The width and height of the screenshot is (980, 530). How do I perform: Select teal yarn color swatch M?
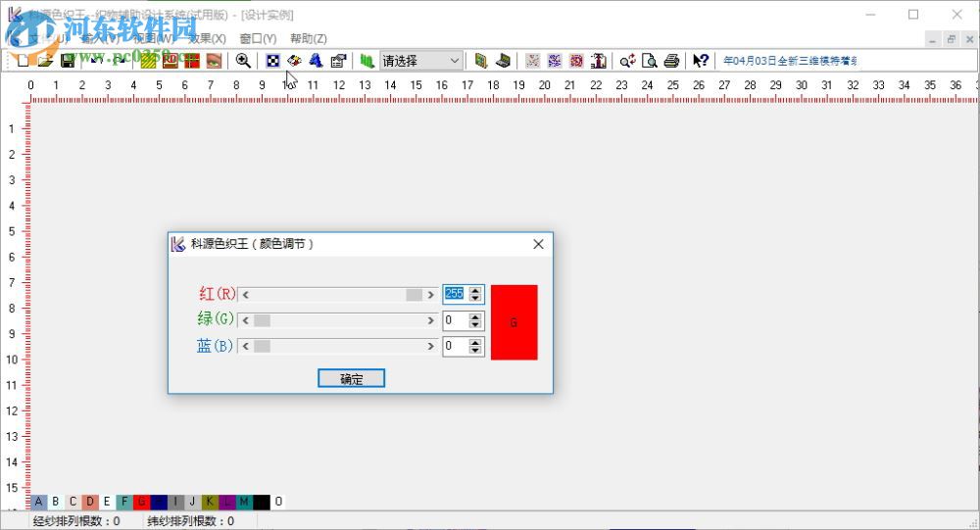point(244,502)
